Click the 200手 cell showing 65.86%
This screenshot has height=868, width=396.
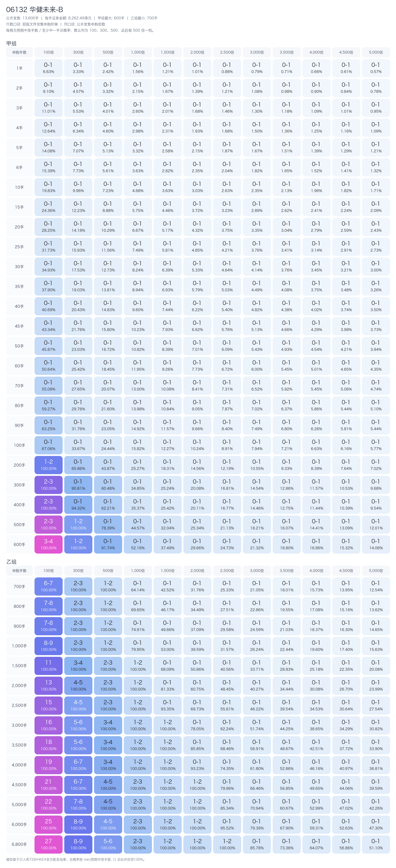pos(78,465)
